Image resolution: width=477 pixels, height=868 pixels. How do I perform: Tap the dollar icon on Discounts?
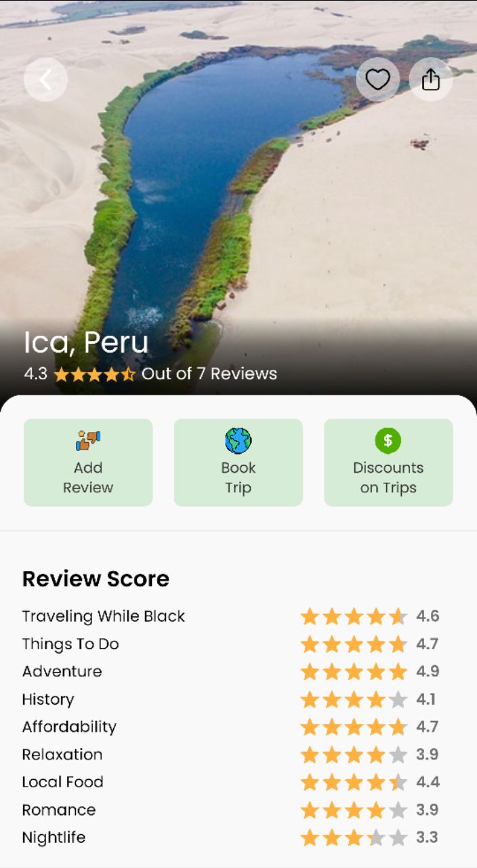[x=388, y=441]
